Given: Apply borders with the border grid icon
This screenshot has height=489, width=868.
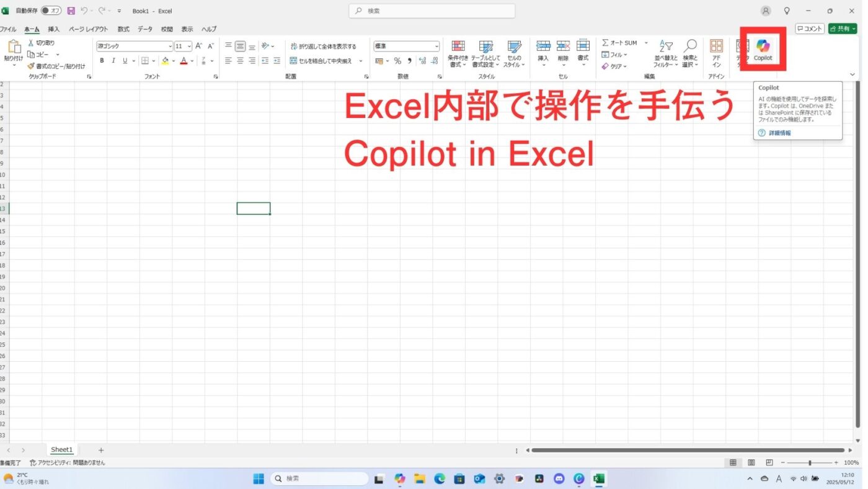Looking at the screenshot, I should click(x=145, y=61).
